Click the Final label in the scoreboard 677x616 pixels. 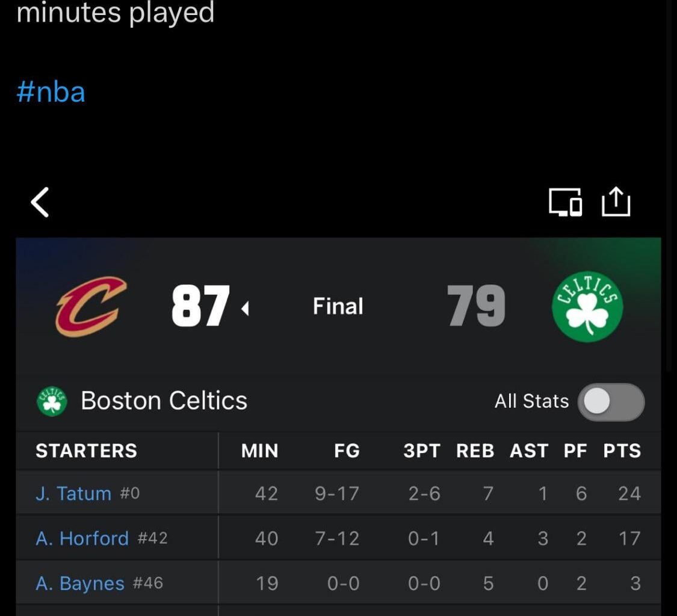(338, 306)
